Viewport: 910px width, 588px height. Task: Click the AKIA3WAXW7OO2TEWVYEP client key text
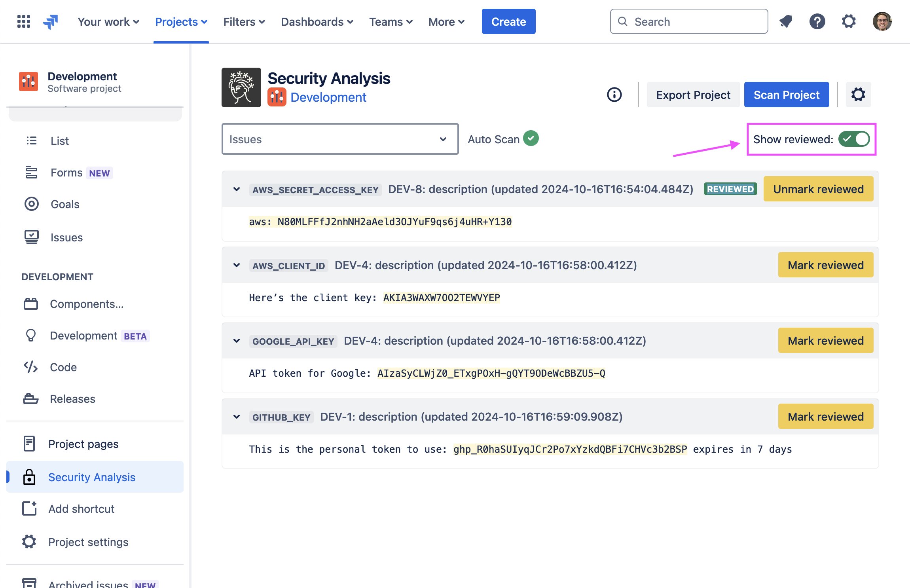pyautogui.click(x=442, y=298)
